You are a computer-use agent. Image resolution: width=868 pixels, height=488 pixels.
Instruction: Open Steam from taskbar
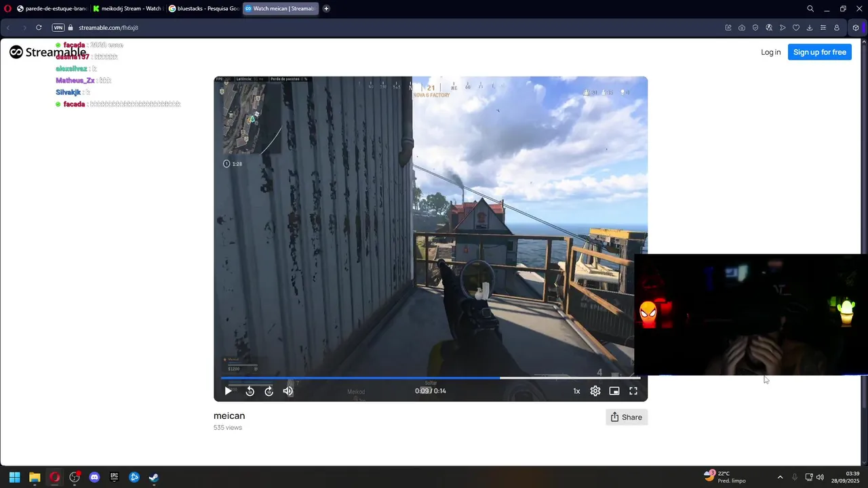click(x=154, y=477)
